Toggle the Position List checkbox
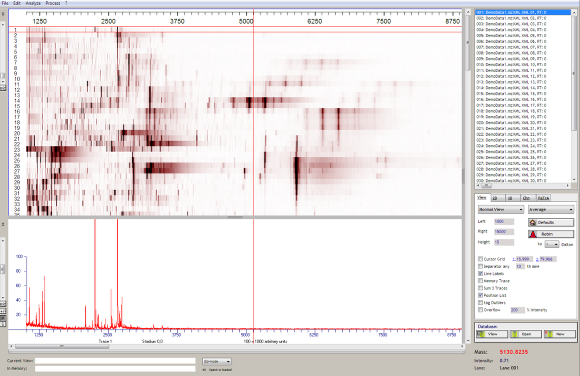This screenshot has height=376, width=580. [x=480, y=295]
